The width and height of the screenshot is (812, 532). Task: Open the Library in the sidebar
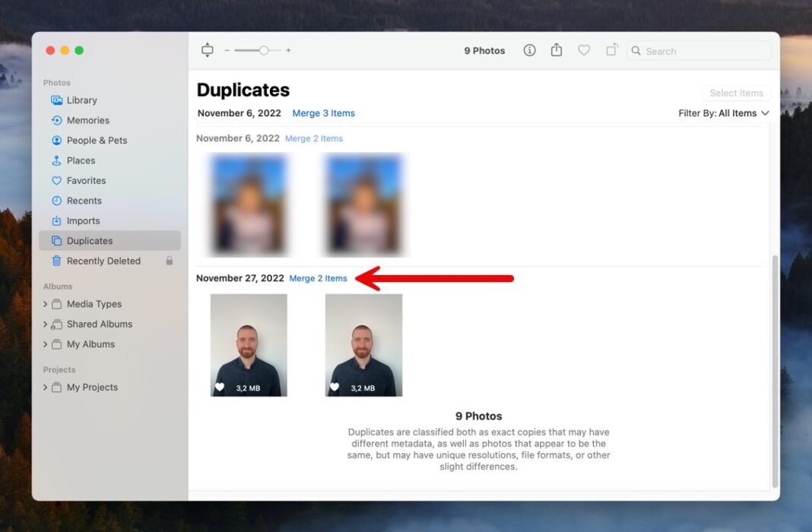[80, 100]
